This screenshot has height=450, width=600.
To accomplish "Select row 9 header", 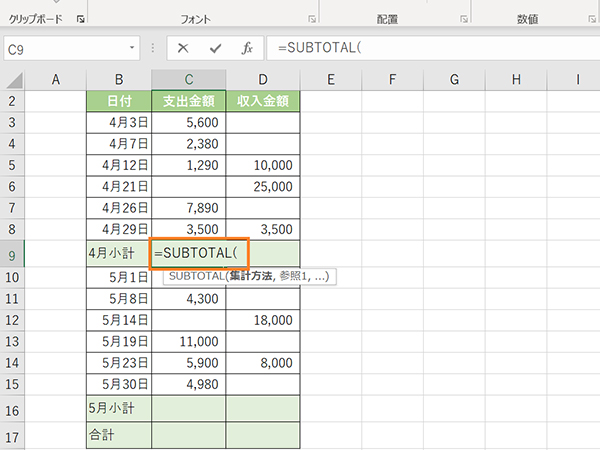I will tap(12, 254).
